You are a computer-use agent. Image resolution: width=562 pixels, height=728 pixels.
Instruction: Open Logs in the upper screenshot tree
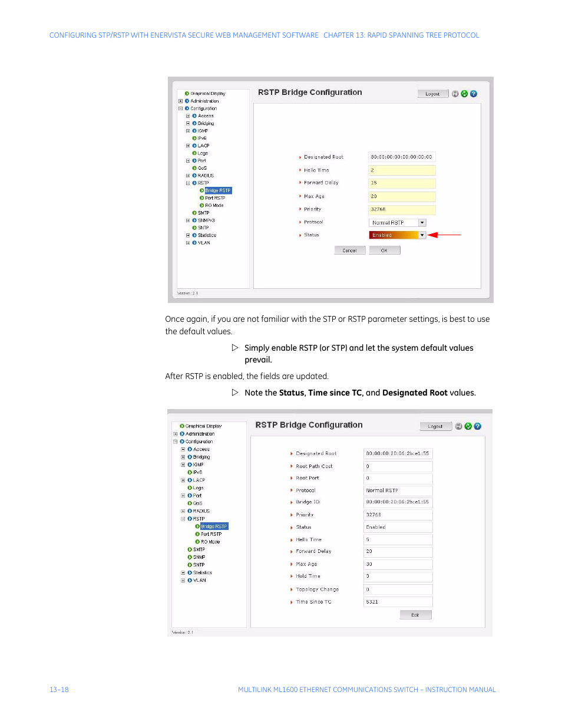(x=203, y=153)
